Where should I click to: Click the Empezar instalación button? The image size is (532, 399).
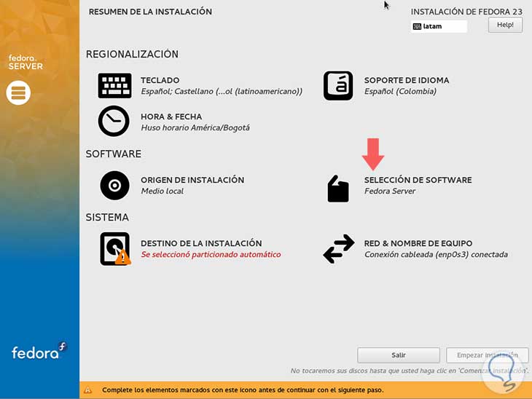pos(488,355)
